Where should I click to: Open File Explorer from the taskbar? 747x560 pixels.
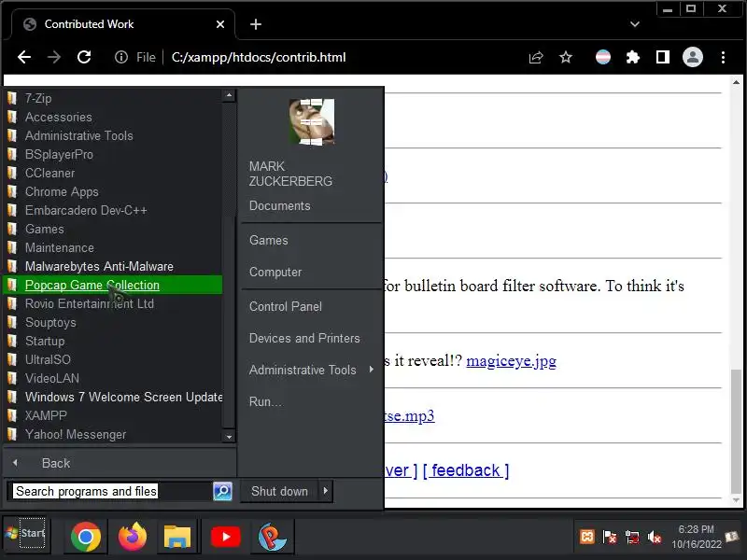177,537
